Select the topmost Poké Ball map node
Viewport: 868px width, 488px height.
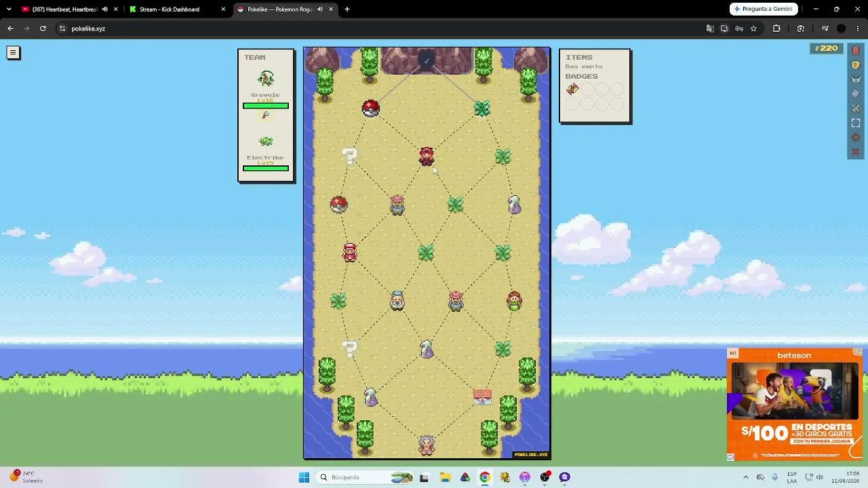click(370, 108)
